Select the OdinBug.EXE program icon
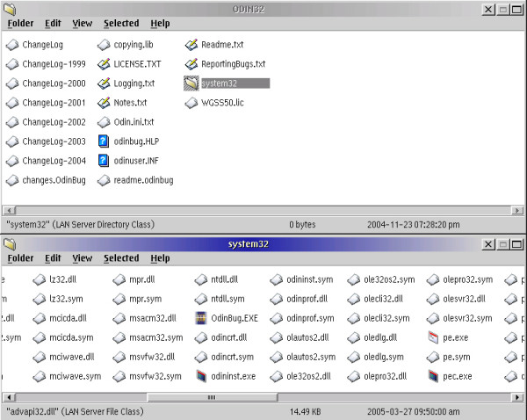Viewport: 527px width, 420px height. [200, 318]
